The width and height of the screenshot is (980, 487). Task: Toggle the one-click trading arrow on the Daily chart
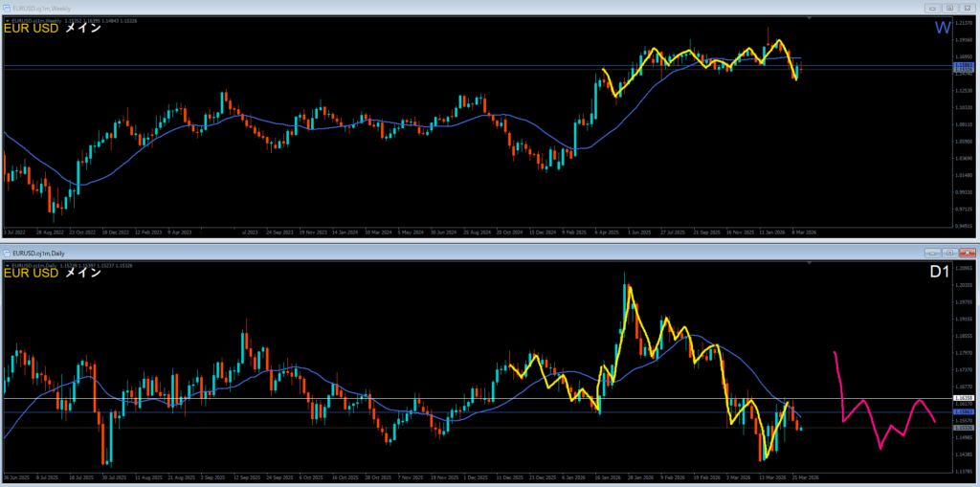7,266
